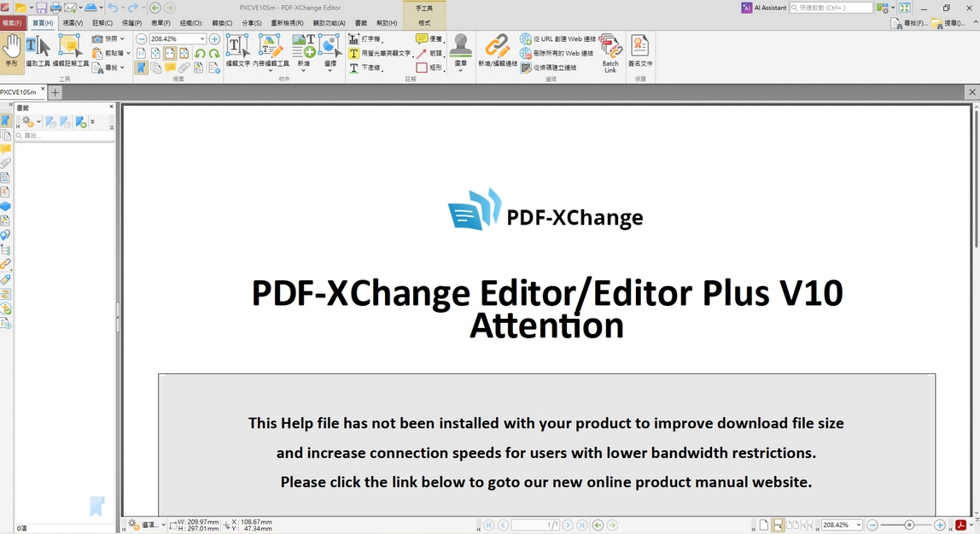Expand the Add (新增) objects dropdown
980x534 pixels.
tap(303, 70)
